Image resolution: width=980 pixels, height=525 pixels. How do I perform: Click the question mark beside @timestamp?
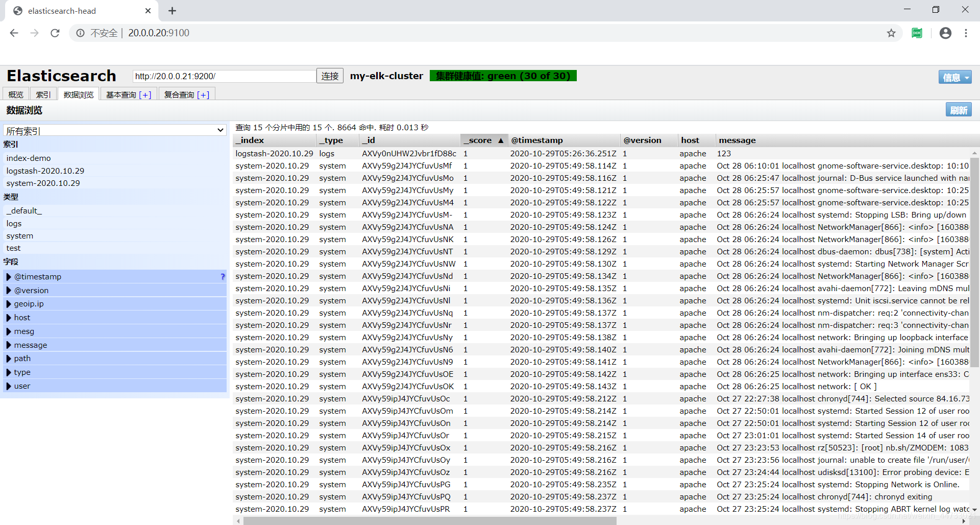pos(223,276)
